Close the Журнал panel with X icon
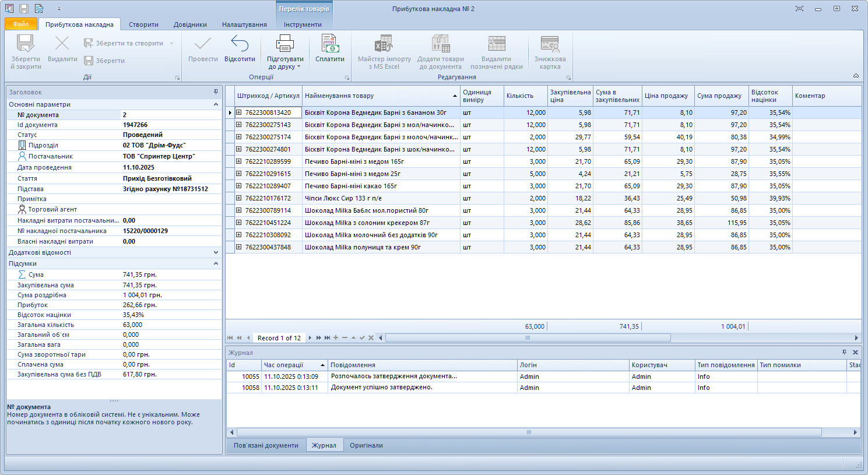Screen dimensions: 868x475 click(855, 353)
